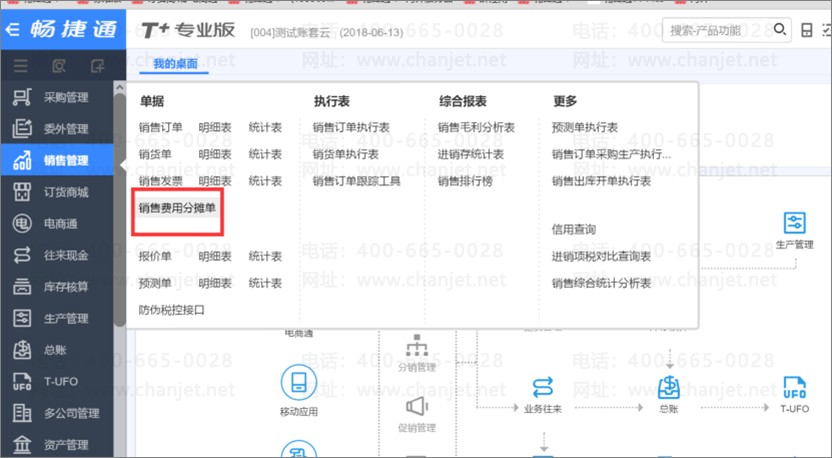This screenshot has width=832, height=458.
Task: Open 销售毛利分析表
Action: [x=476, y=127]
